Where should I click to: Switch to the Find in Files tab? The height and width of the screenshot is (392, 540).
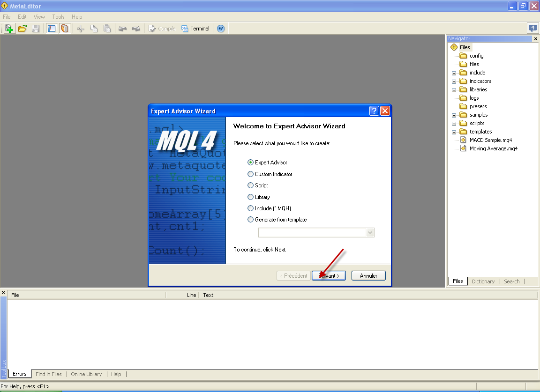click(49, 374)
